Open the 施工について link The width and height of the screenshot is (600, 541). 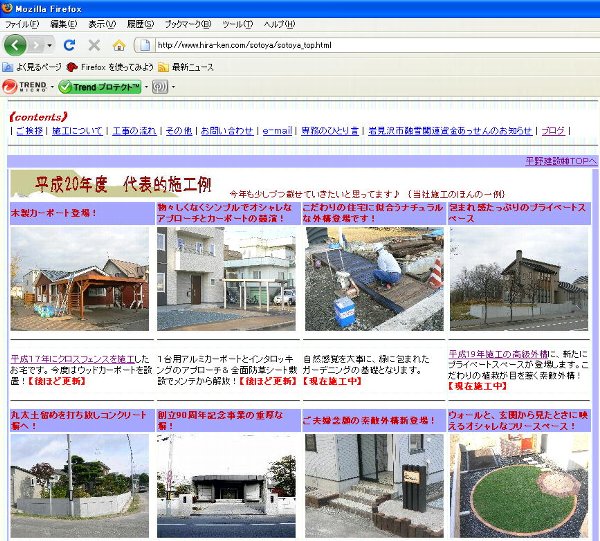tap(77, 131)
